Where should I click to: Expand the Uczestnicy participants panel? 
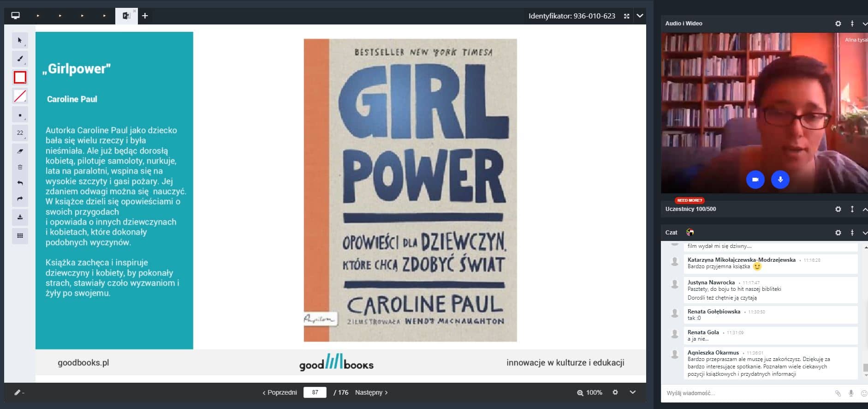[x=864, y=209]
